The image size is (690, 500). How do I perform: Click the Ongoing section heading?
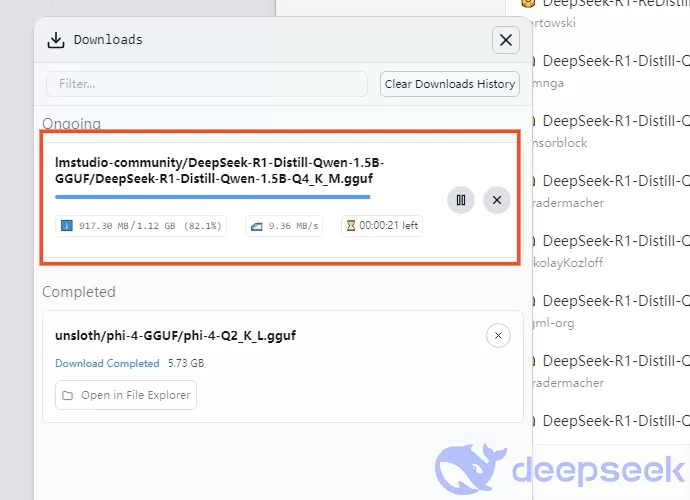point(71,124)
